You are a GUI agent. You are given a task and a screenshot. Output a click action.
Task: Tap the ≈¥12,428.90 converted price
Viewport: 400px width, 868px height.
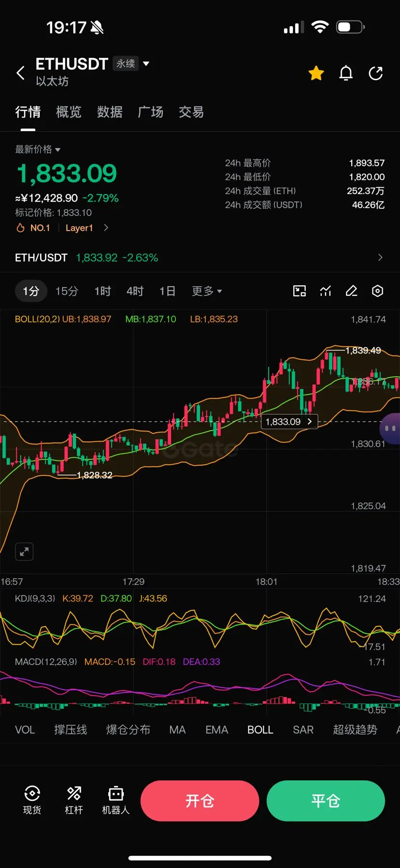[46, 198]
